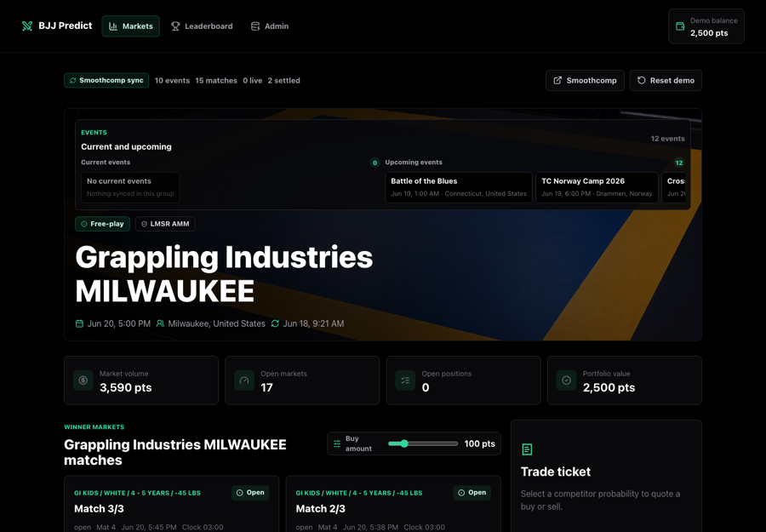Image resolution: width=766 pixels, height=532 pixels.
Task: Select the Battle of the Blues event card
Action: [458, 187]
